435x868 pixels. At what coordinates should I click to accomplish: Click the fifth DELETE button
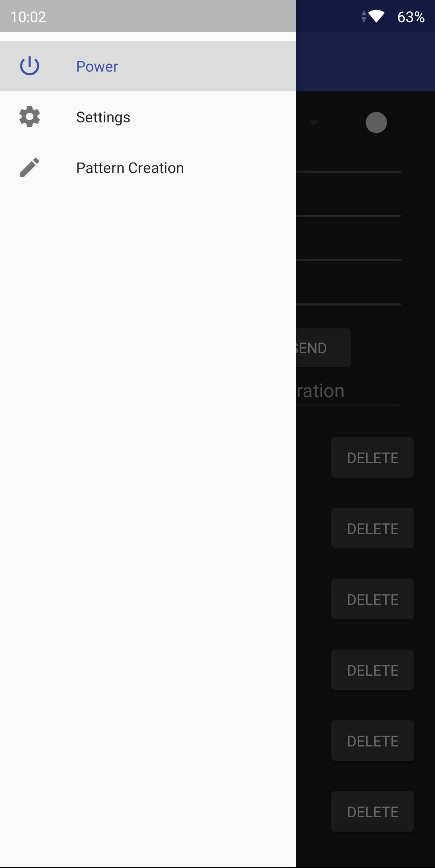(373, 741)
